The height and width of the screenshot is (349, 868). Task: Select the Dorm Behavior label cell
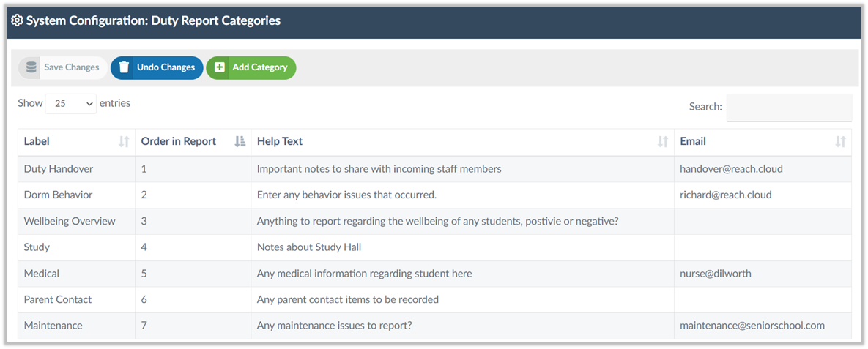58,195
